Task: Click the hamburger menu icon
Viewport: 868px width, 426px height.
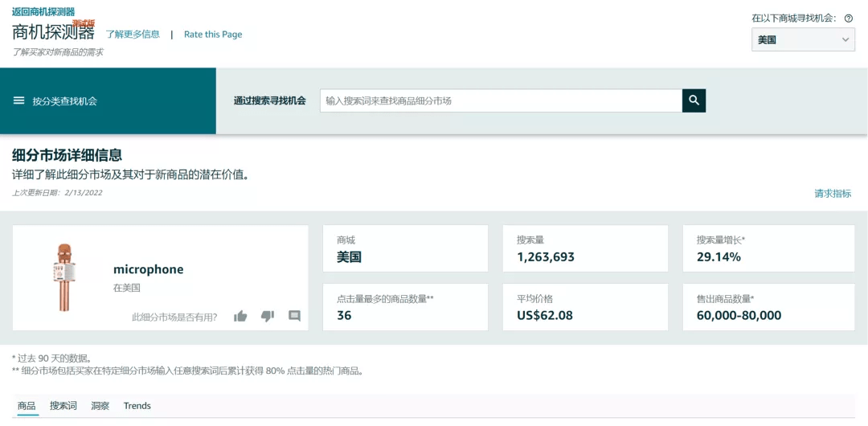Action: [x=19, y=101]
